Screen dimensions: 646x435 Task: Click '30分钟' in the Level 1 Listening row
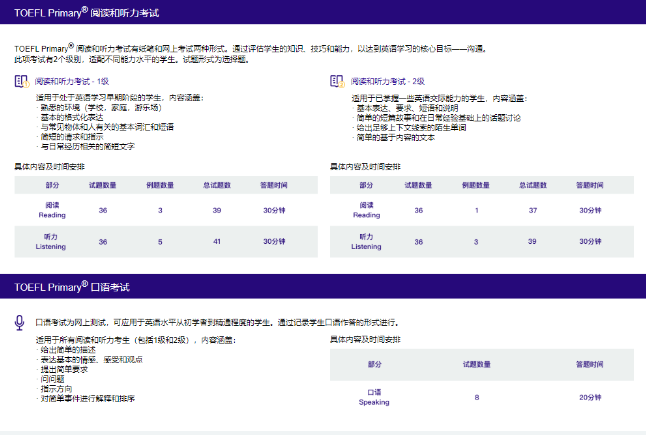274,242
